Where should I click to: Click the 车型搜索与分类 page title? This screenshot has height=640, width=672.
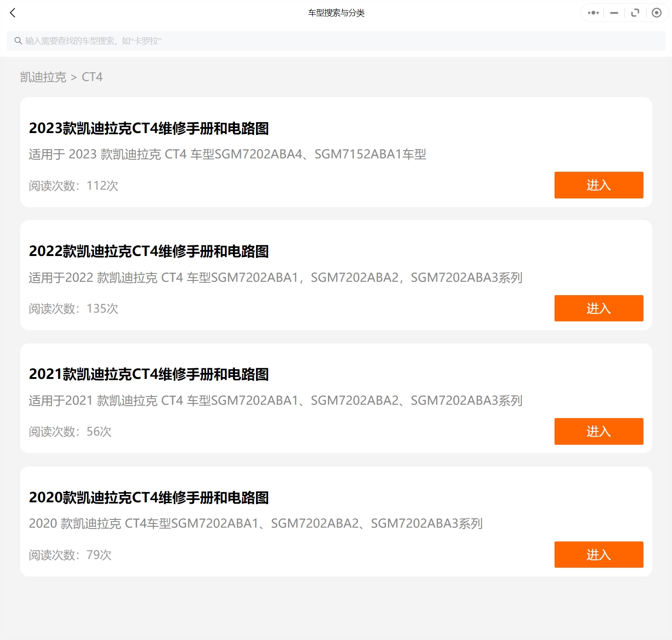(336, 13)
